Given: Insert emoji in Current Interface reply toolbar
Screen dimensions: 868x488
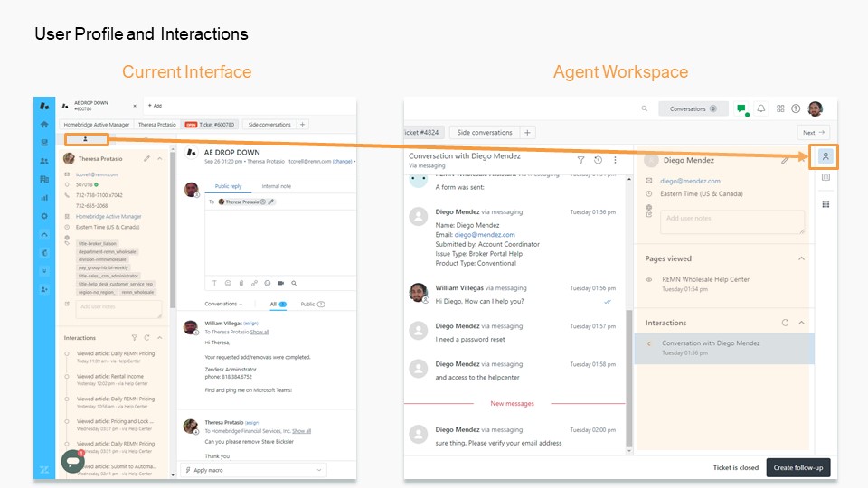Looking at the screenshot, I should pos(228,283).
